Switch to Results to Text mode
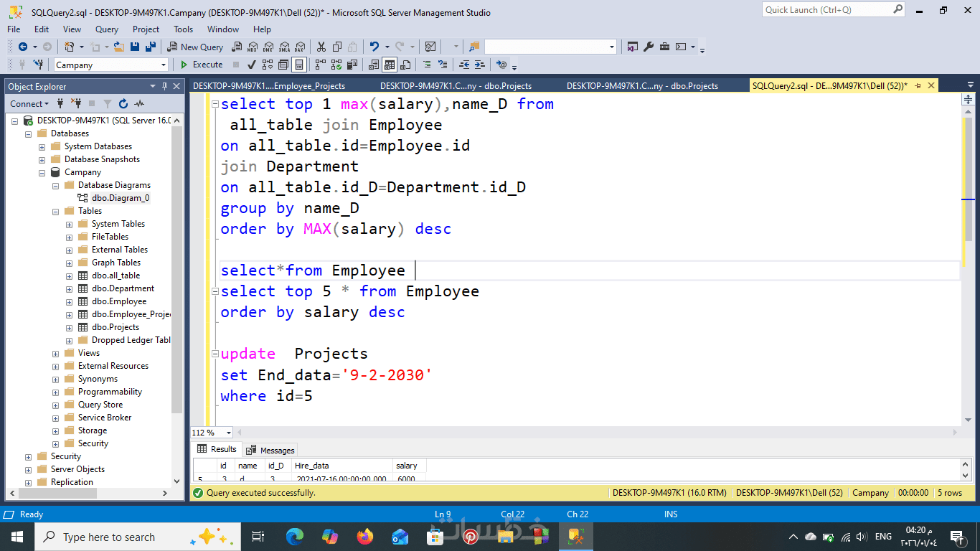 pyautogui.click(x=374, y=65)
